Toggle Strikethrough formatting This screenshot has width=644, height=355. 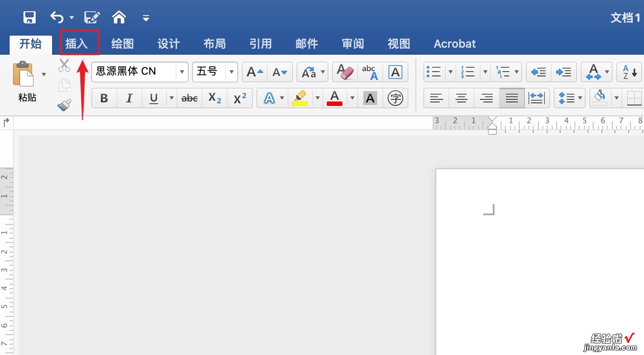tap(189, 99)
